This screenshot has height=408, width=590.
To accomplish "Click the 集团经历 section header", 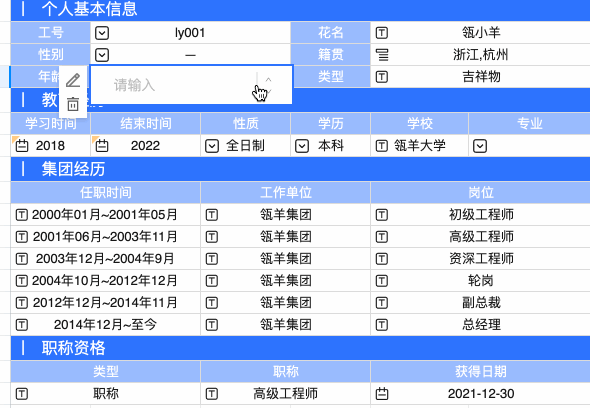I will [300, 169].
